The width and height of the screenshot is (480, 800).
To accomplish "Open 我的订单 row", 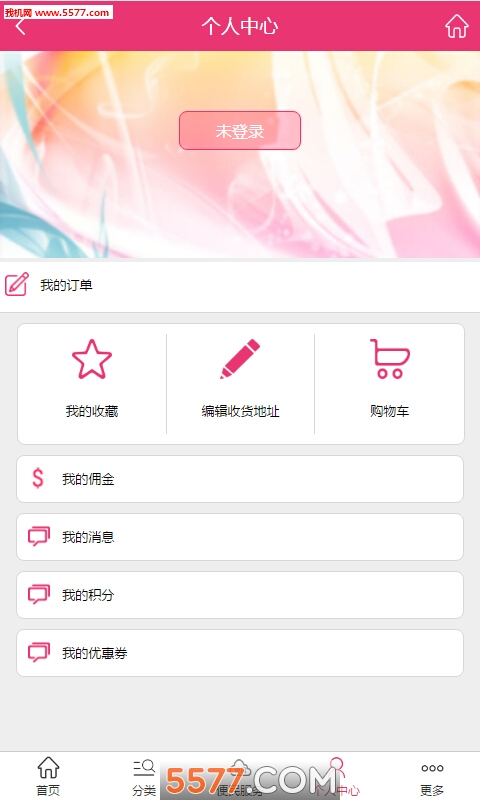I will (x=240, y=285).
